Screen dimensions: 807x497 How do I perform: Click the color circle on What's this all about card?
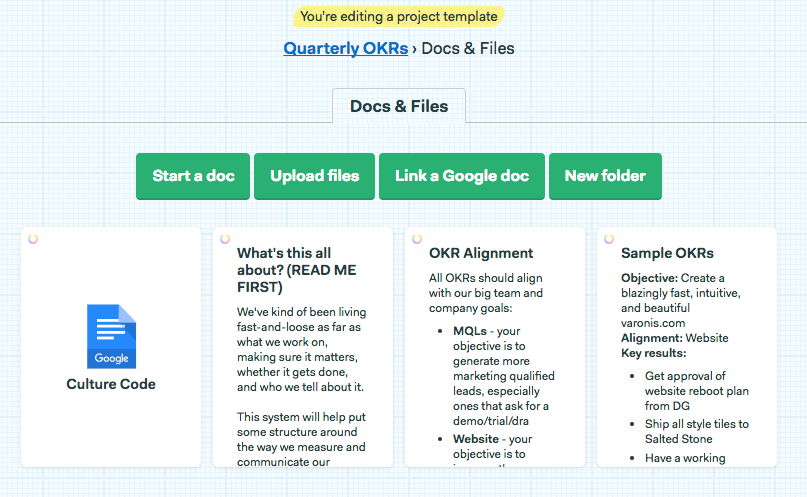(x=225, y=239)
